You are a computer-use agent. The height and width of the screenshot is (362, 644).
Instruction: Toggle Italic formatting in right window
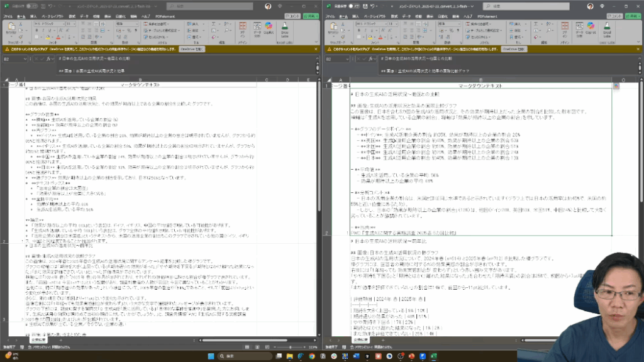pos(365,30)
